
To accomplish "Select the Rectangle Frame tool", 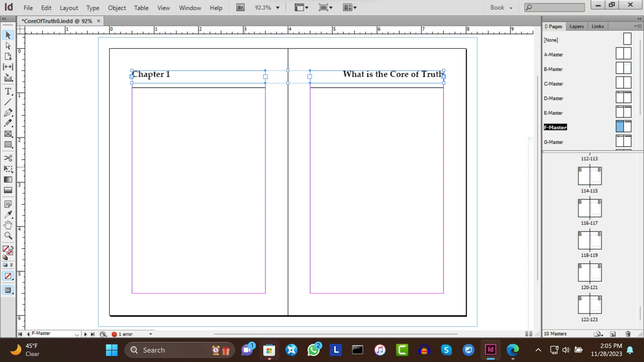I will (8, 134).
